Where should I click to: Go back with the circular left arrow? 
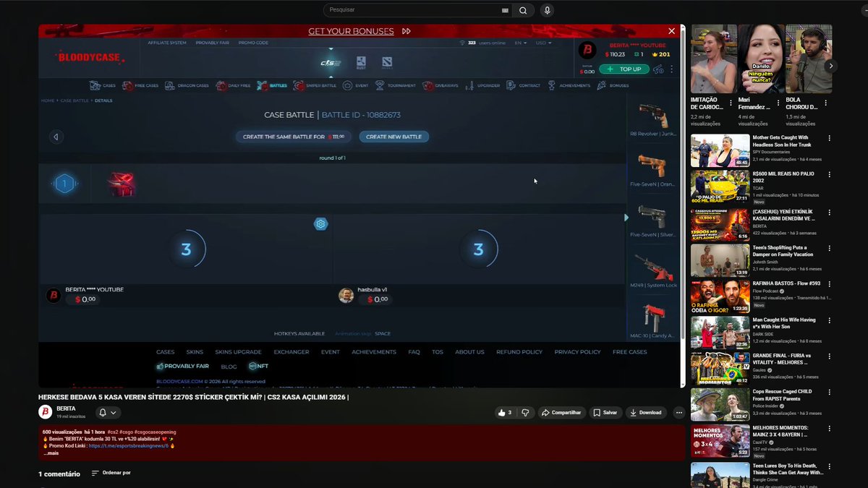56,137
